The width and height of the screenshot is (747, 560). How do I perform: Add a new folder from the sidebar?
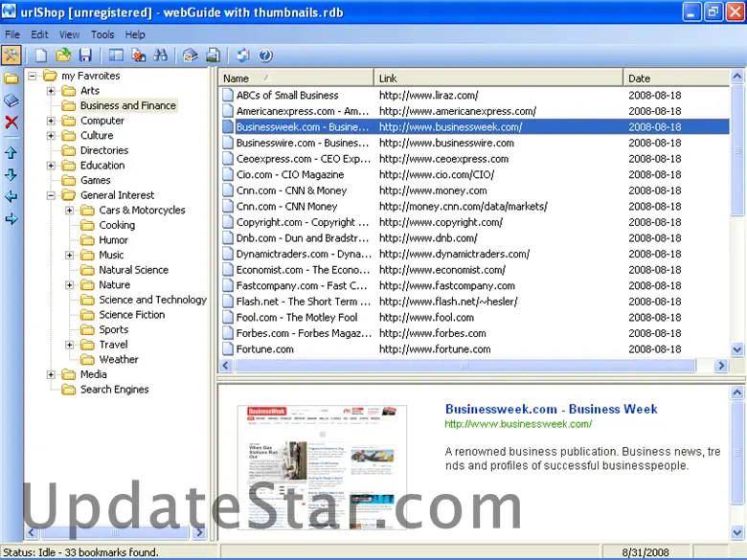coord(11,78)
